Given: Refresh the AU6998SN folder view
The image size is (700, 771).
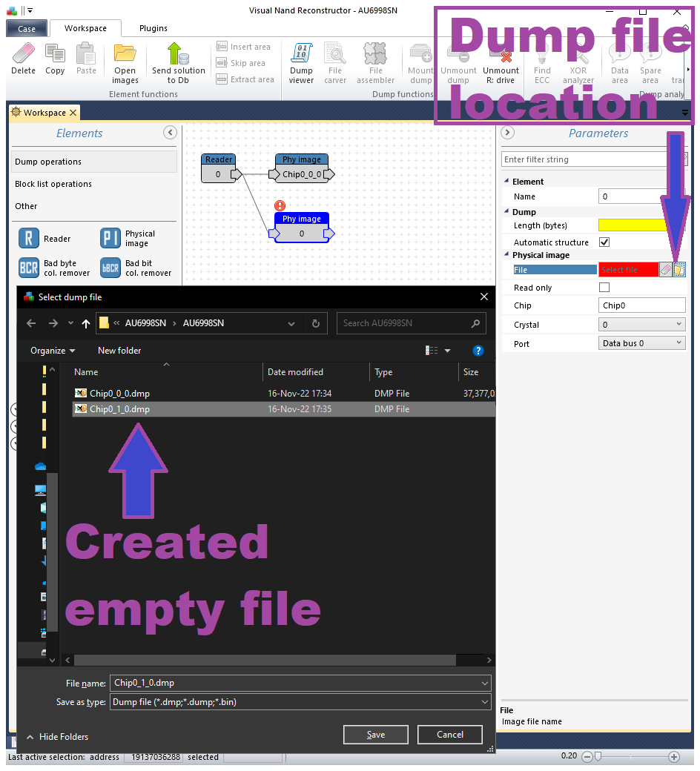Looking at the screenshot, I should click(x=316, y=323).
